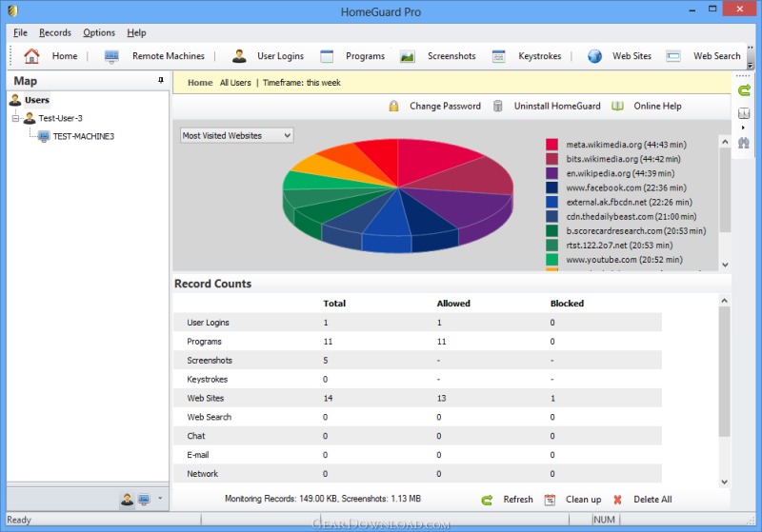Expand the toolbar overflow arrow
The image size is (762, 532).
click(x=751, y=63)
